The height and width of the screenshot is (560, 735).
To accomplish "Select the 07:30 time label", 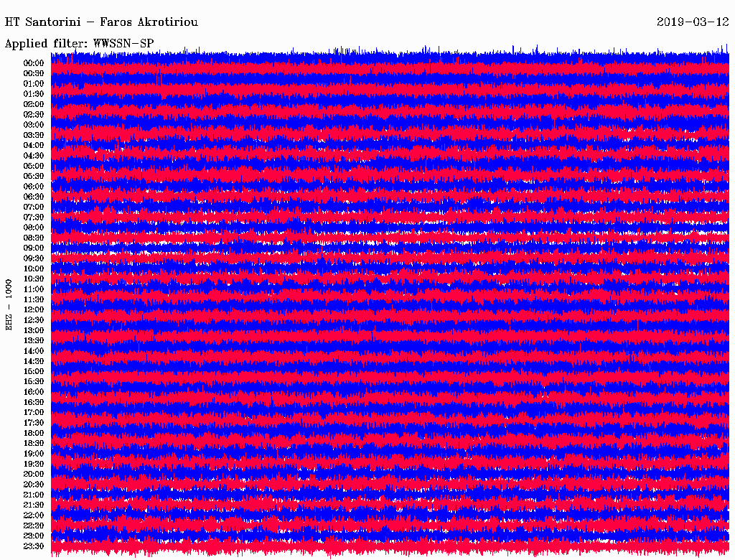I will [x=34, y=218].
